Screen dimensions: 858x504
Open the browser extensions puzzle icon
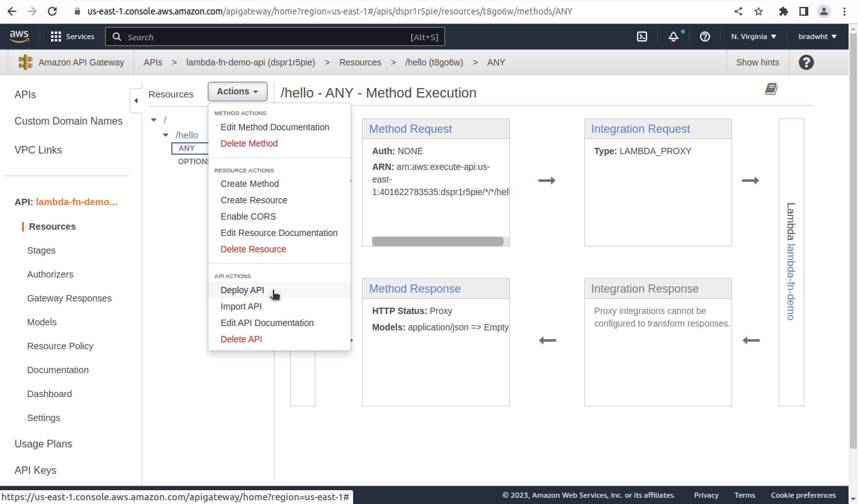tap(783, 12)
